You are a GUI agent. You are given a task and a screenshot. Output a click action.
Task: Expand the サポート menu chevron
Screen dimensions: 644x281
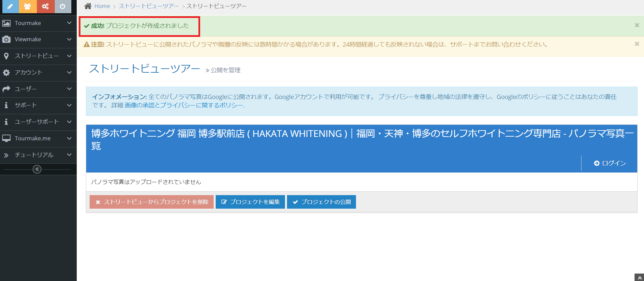[69, 105]
